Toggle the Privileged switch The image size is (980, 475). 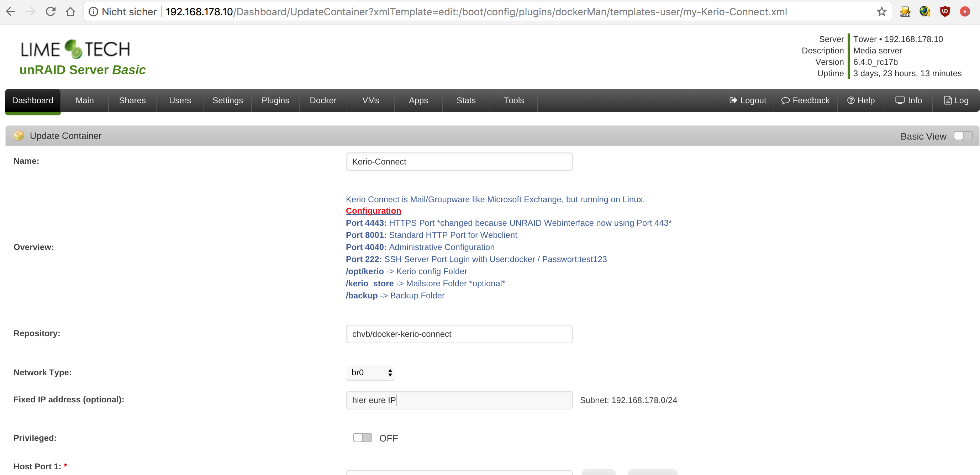point(363,438)
